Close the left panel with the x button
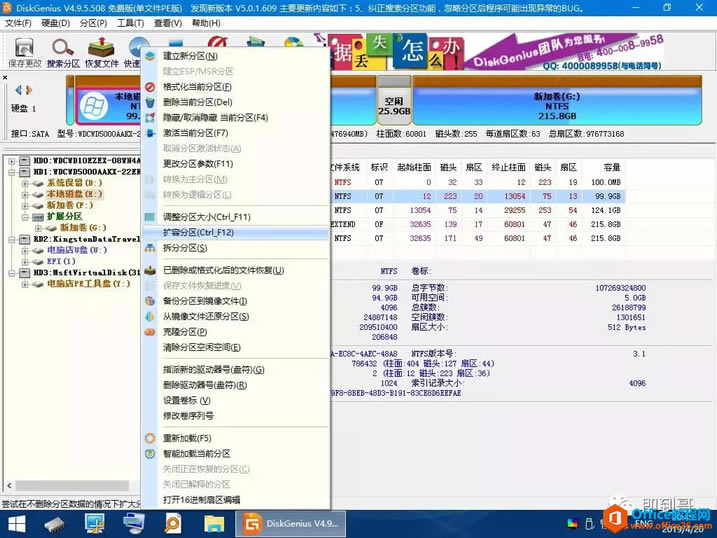 coord(5,78)
